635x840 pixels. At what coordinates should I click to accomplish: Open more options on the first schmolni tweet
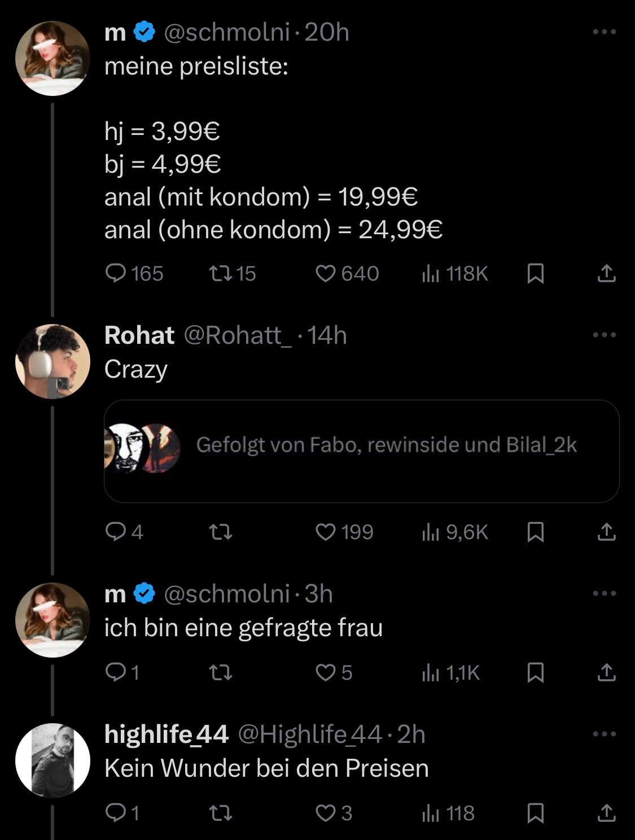pos(605,32)
